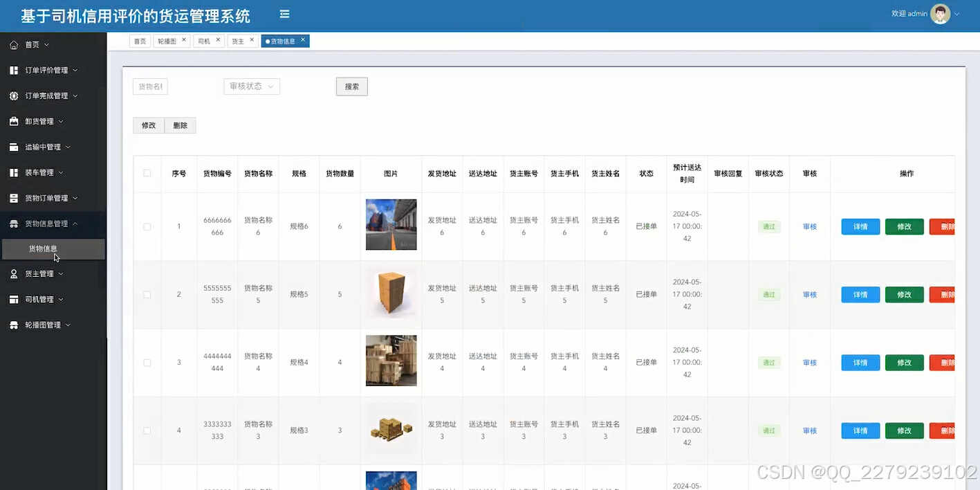Expand the 货物订单管理 menu
Screen dimensions: 980x490
tap(75, 198)
